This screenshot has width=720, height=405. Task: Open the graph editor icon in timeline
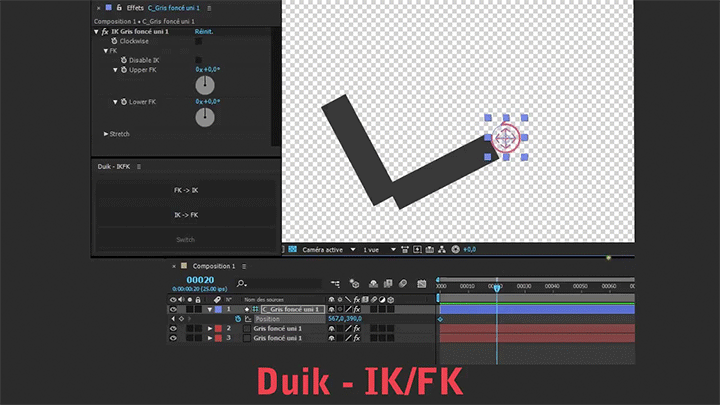tap(422, 284)
